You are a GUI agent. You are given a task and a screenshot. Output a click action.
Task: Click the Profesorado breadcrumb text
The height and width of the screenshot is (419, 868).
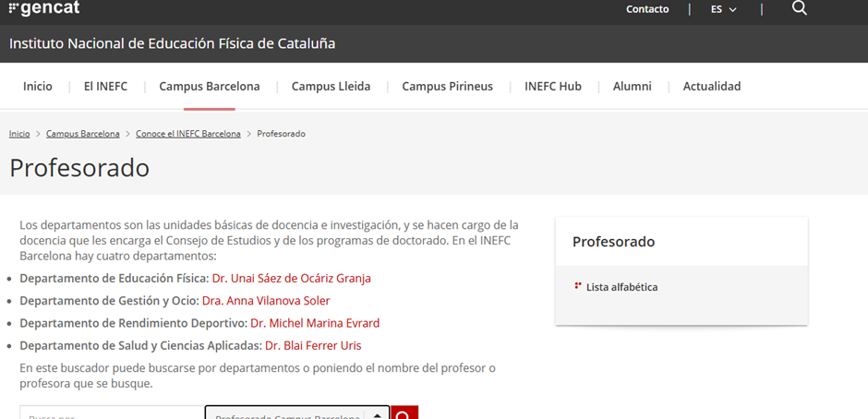point(282,134)
